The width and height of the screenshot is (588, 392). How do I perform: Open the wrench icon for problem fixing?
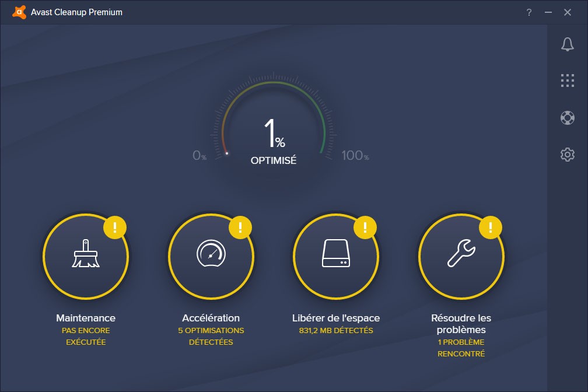(x=461, y=254)
